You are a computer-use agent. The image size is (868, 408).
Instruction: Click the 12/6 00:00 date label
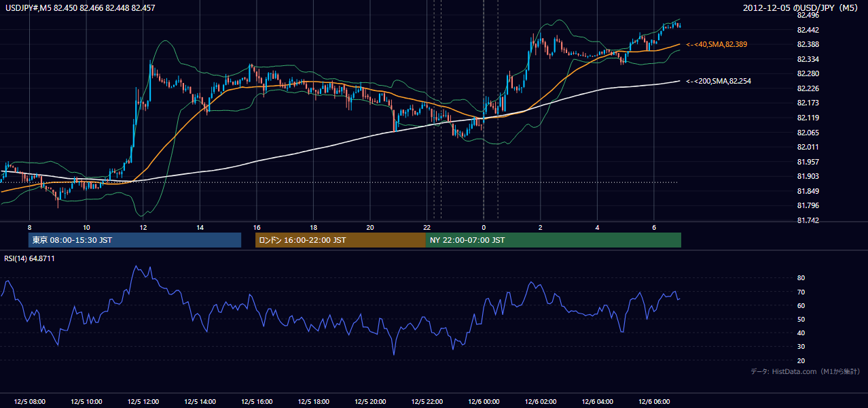click(484, 402)
